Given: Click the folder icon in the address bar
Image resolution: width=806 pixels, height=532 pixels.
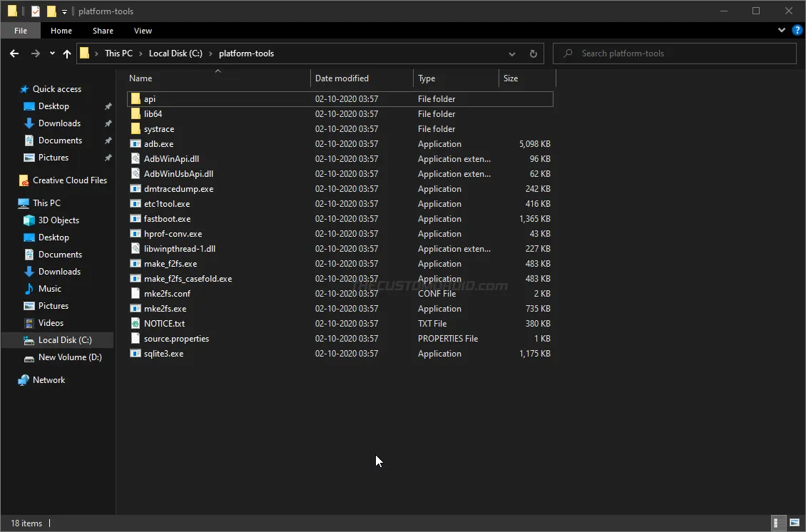Looking at the screenshot, I should pos(84,53).
